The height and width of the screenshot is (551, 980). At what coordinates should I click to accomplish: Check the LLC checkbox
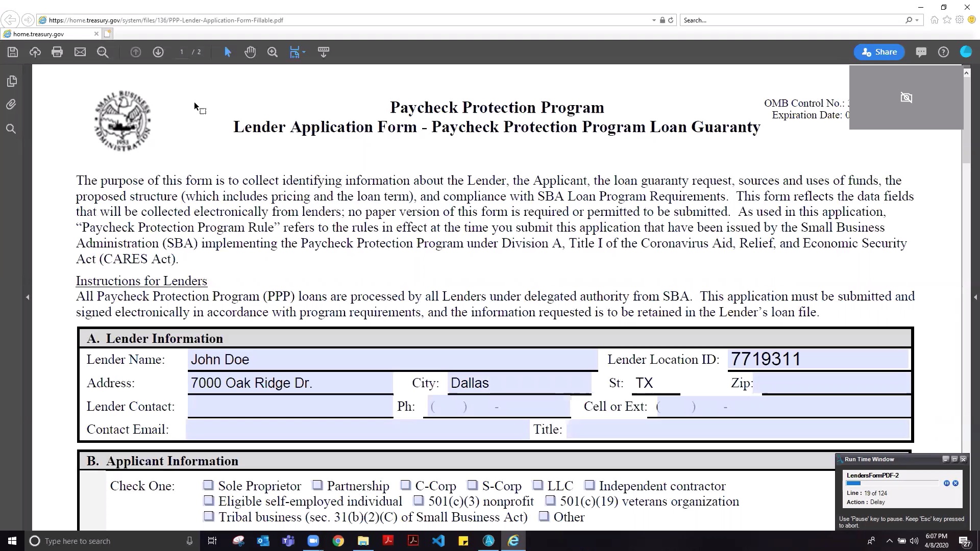(x=538, y=485)
